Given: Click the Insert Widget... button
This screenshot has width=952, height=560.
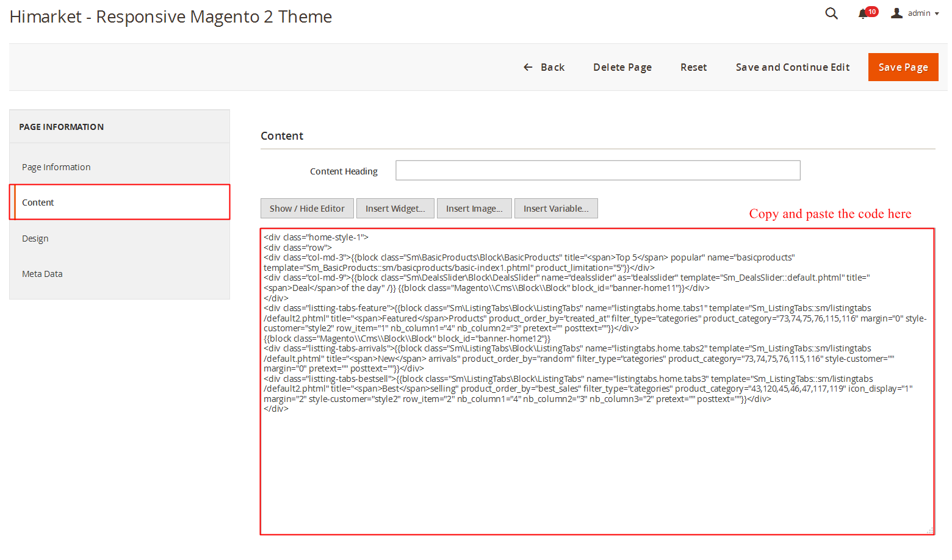Looking at the screenshot, I should point(395,209).
